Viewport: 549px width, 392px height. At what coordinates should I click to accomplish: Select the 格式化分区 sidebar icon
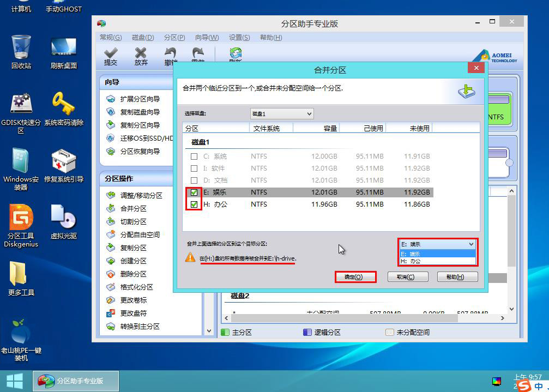111,287
